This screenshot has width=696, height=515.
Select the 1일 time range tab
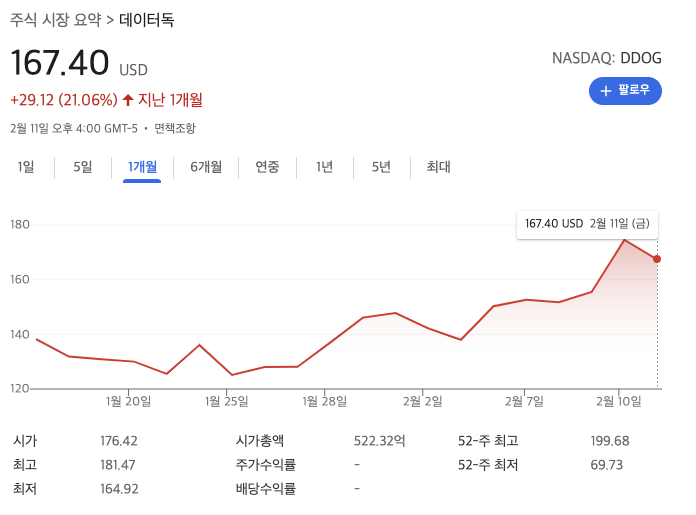[x=26, y=167]
